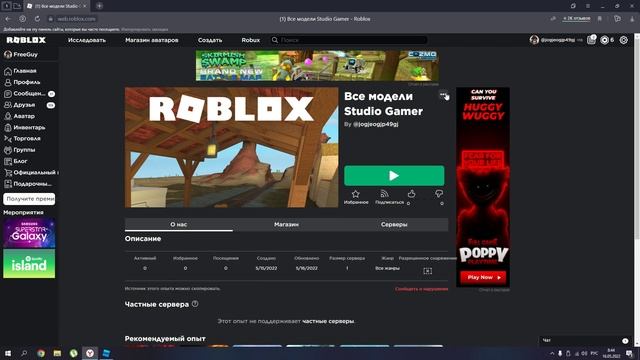The image size is (640, 360).
Task: Open the settings gear in Roblox header
Action: pyautogui.click(x=624, y=40)
